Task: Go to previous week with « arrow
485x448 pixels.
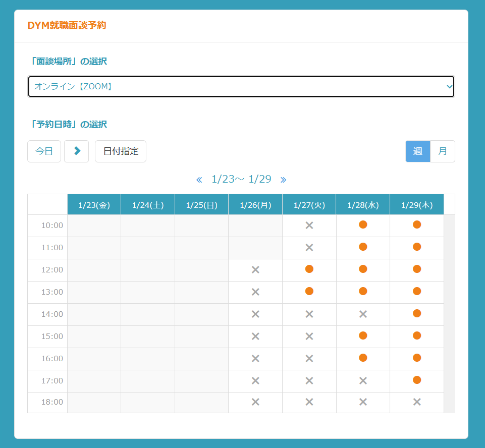Action: point(199,180)
